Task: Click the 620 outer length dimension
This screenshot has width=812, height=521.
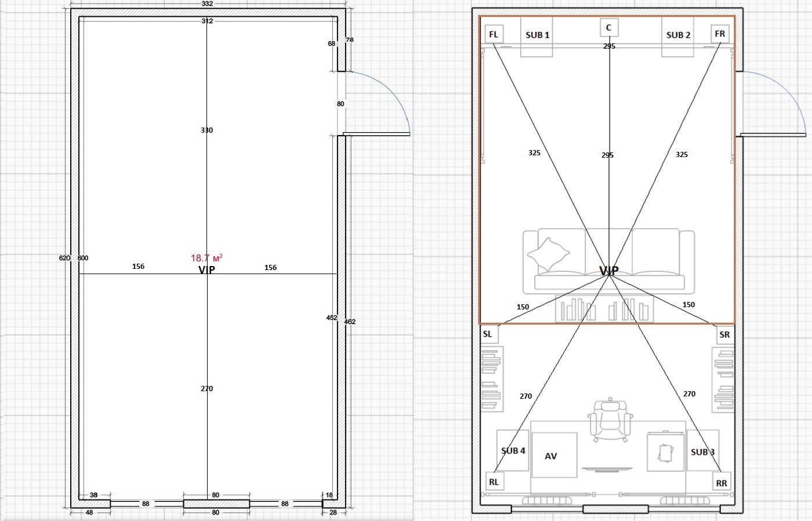Action: coord(64,258)
